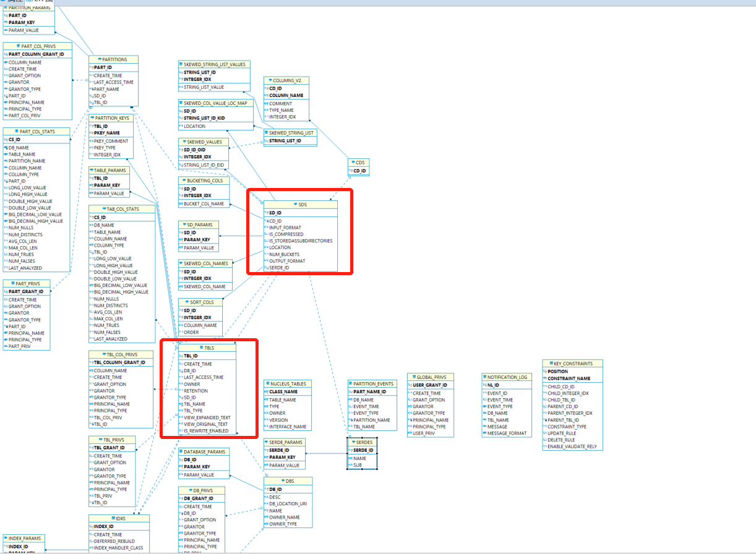Select the PARTITION_EVENTS table header
This screenshot has width=756, height=554.
click(371, 383)
